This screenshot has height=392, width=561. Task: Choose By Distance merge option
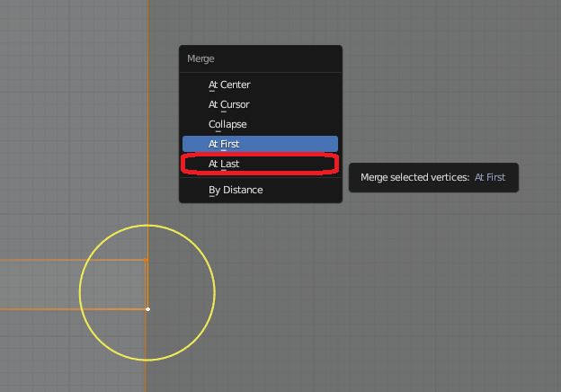pos(260,190)
